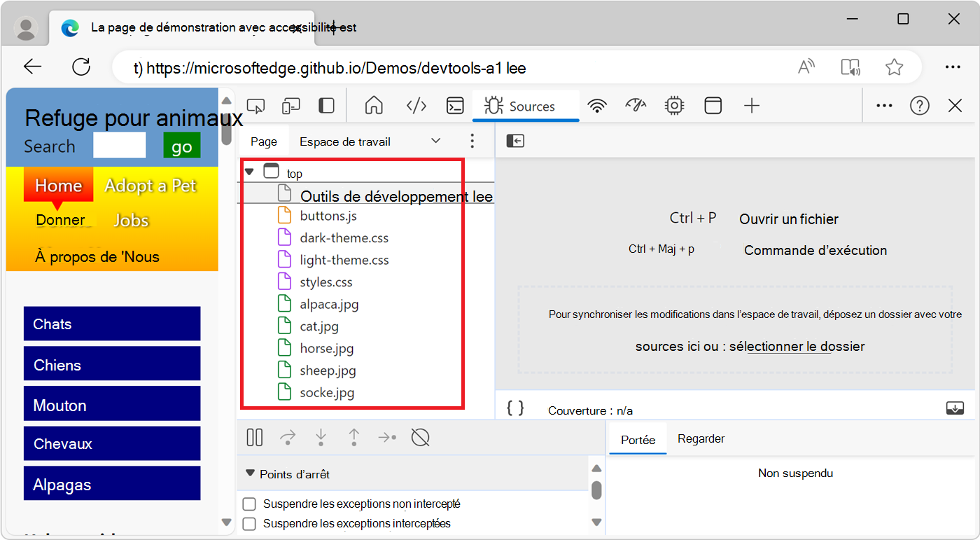Open navigator more options menu
980x540 pixels.
[x=472, y=141]
